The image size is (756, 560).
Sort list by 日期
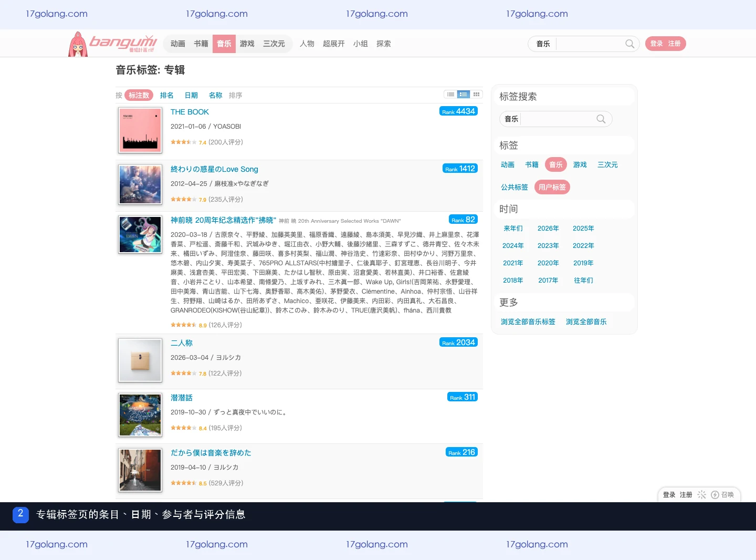pos(191,95)
